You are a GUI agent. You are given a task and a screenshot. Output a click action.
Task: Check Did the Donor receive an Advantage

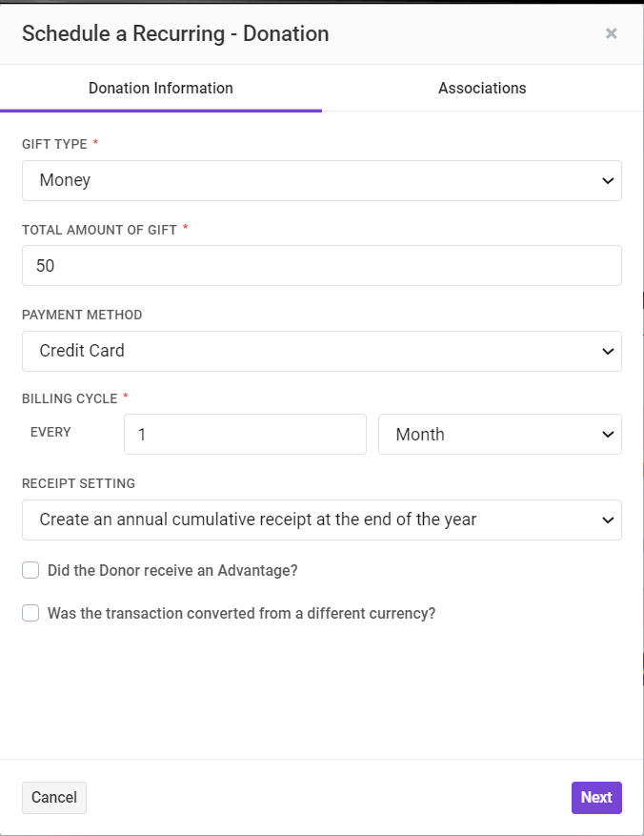(x=30, y=570)
